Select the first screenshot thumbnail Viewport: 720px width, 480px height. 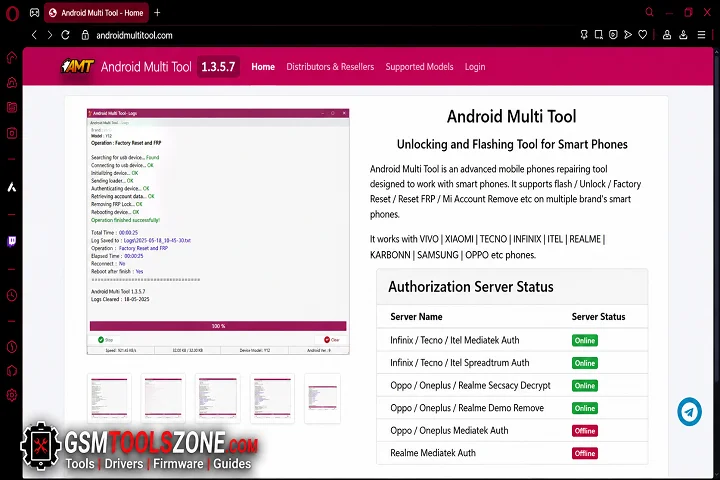(x=109, y=398)
